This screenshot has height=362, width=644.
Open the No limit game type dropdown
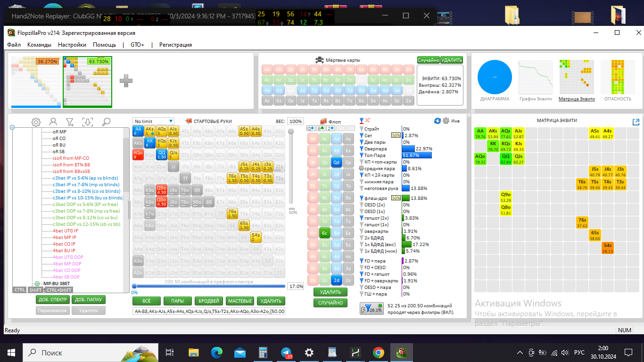click(154, 121)
